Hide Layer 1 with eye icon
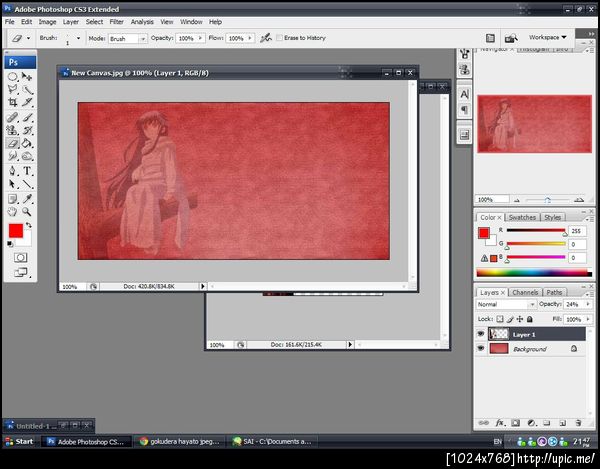Image resolution: width=600 pixels, height=469 pixels. pyautogui.click(x=481, y=334)
